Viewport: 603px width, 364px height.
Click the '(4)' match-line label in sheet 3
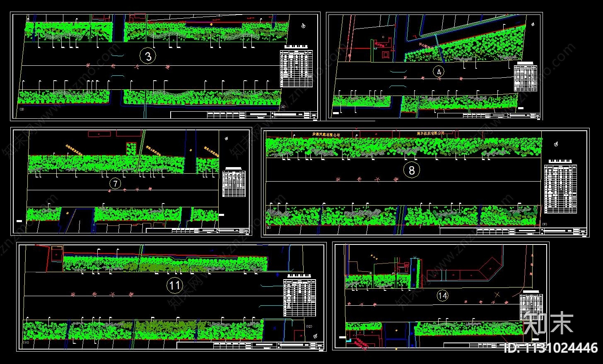point(283,107)
